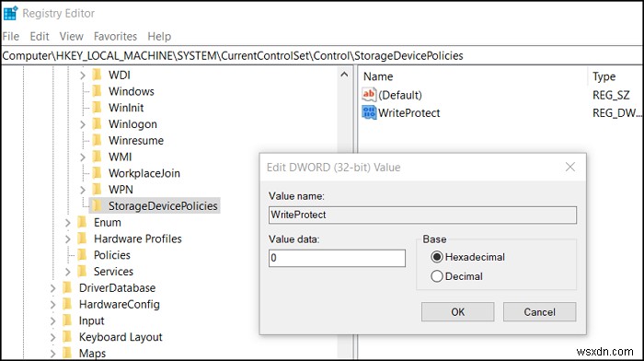Click the WinInit folder icon

point(98,108)
